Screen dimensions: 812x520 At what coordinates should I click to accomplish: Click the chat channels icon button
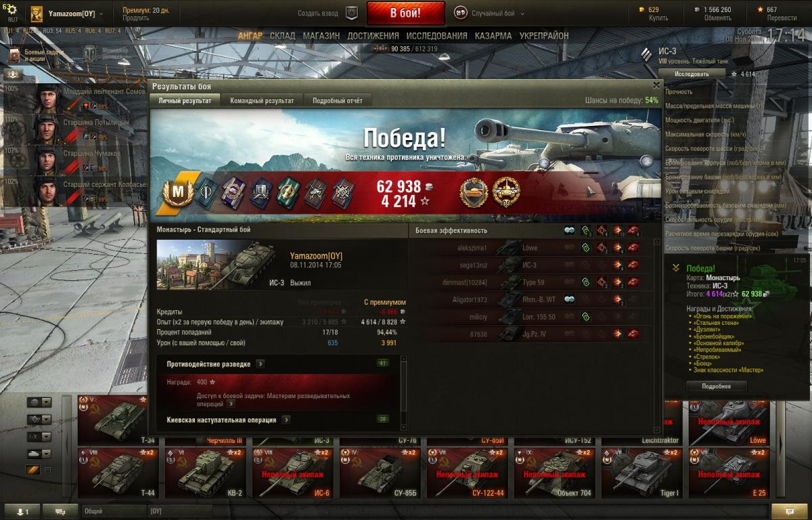coord(60,511)
